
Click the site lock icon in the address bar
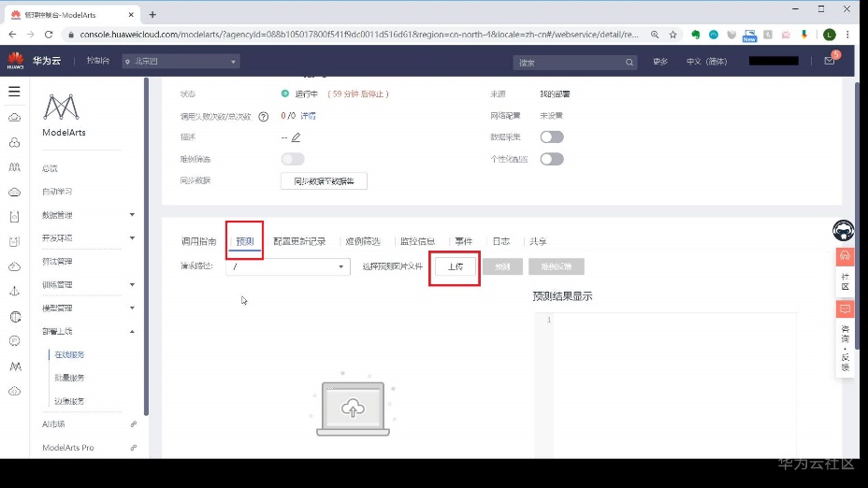(71, 35)
